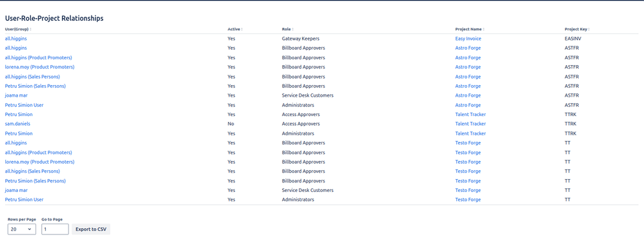
Task: Open Petru Simion in Access Approvers row
Action: point(19,114)
